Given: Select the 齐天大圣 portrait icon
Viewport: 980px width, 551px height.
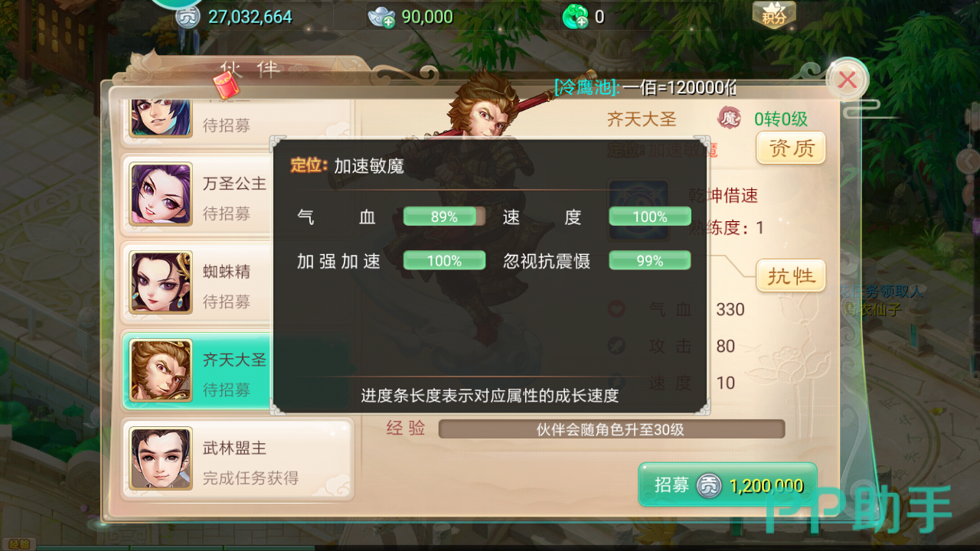Looking at the screenshot, I should coord(161,371).
